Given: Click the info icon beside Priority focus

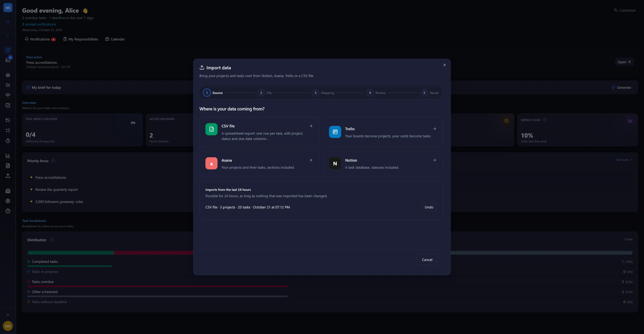Looking at the screenshot, I should pyautogui.click(x=53, y=161).
